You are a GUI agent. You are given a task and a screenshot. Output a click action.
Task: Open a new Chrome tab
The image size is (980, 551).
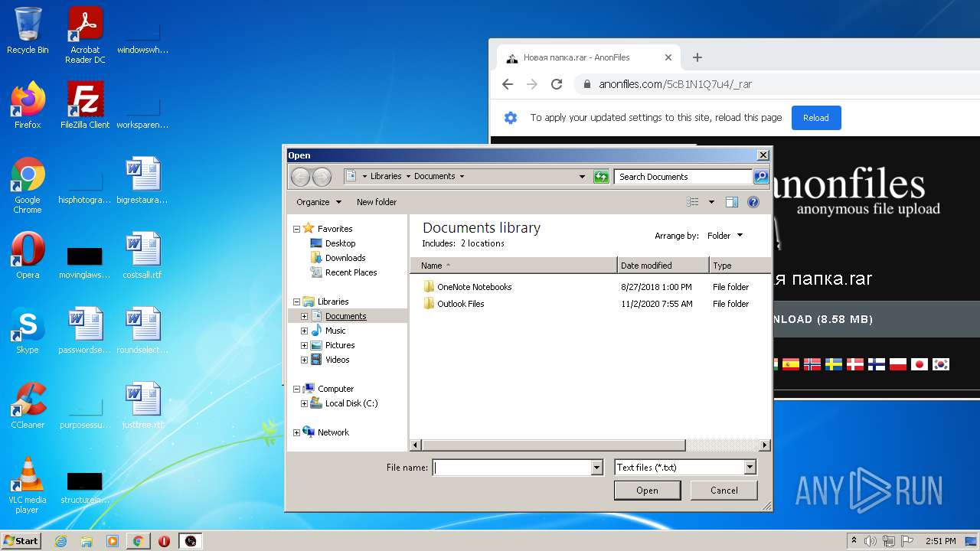coord(697,57)
